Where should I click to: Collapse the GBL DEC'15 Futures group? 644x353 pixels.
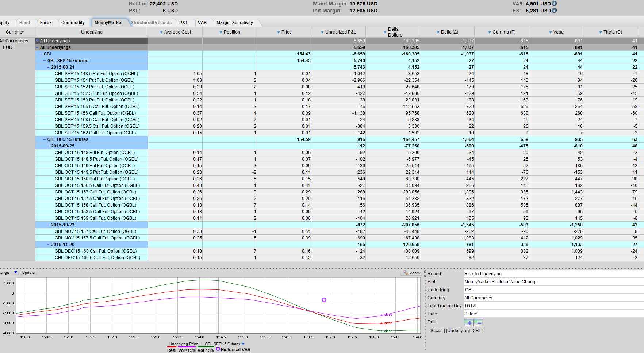(45, 139)
